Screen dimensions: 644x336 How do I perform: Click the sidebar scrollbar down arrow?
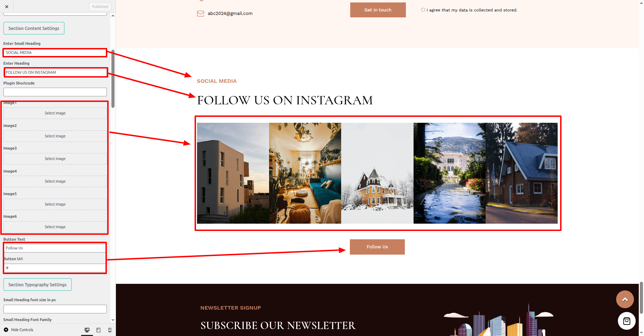point(113,320)
